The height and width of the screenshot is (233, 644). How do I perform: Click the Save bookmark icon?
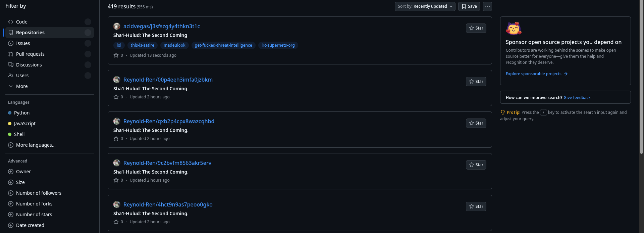click(464, 6)
